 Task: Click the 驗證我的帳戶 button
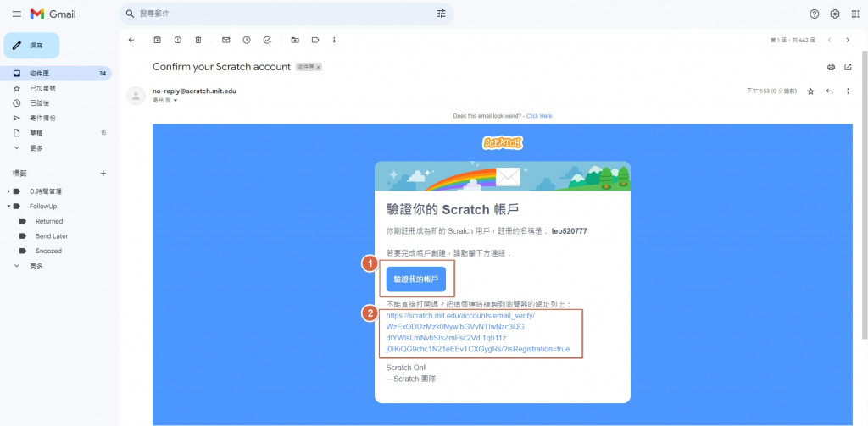coord(415,279)
